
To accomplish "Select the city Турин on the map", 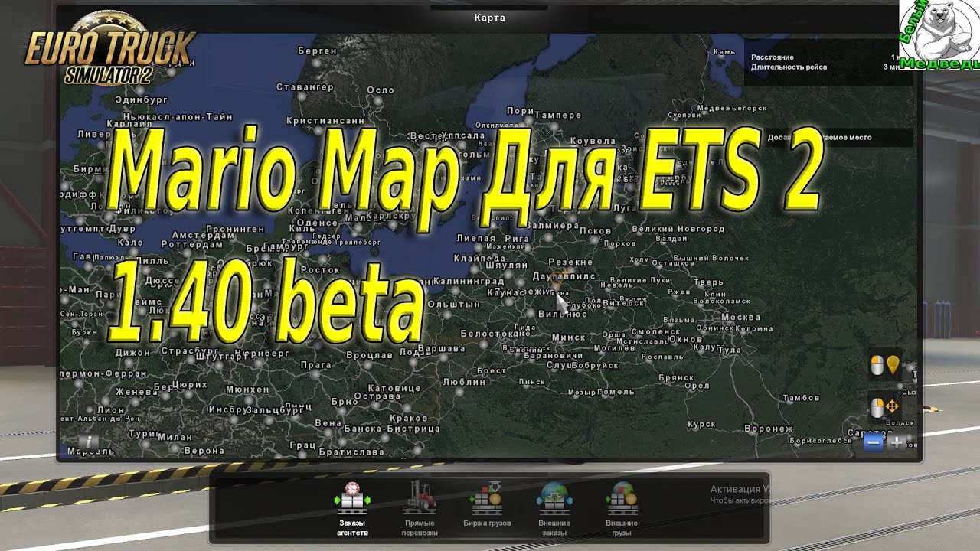I will pos(144,433).
